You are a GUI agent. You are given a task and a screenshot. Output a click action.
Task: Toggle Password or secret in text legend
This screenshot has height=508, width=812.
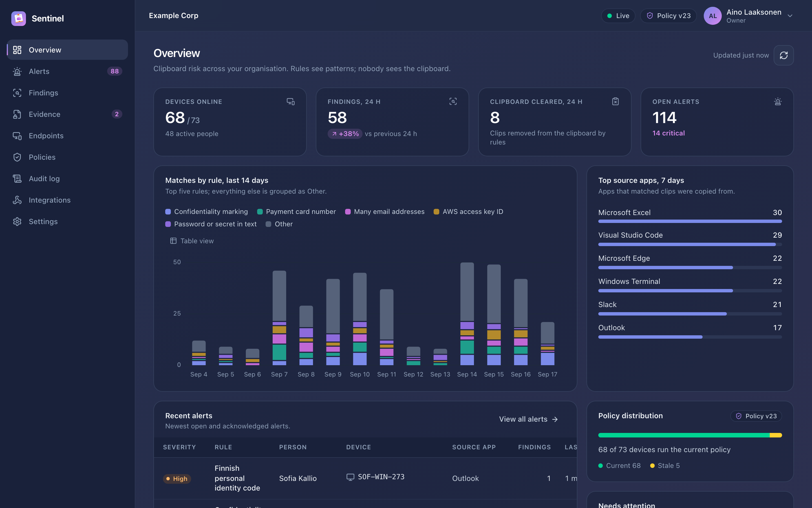pyautogui.click(x=211, y=224)
